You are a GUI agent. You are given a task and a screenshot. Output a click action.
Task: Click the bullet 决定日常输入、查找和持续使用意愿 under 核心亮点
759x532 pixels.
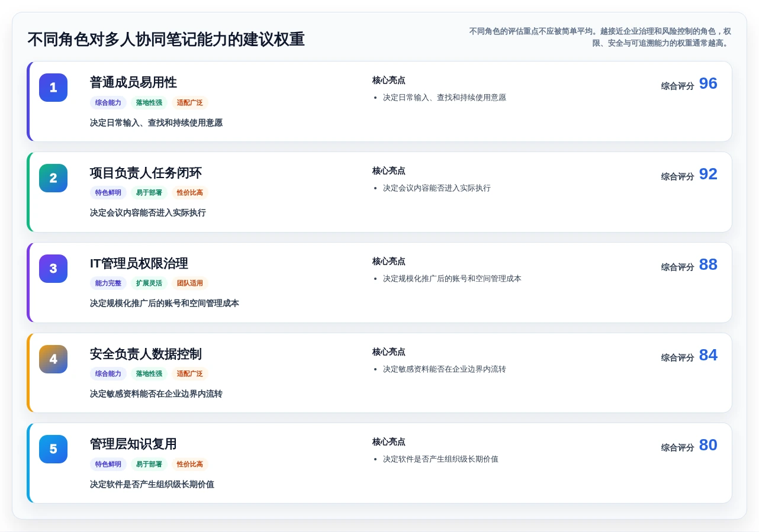pyautogui.click(x=445, y=98)
